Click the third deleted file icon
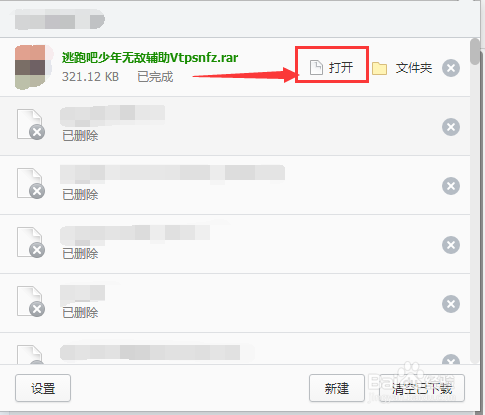Image resolution: width=485 pixels, height=415 pixels. [x=31, y=242]
